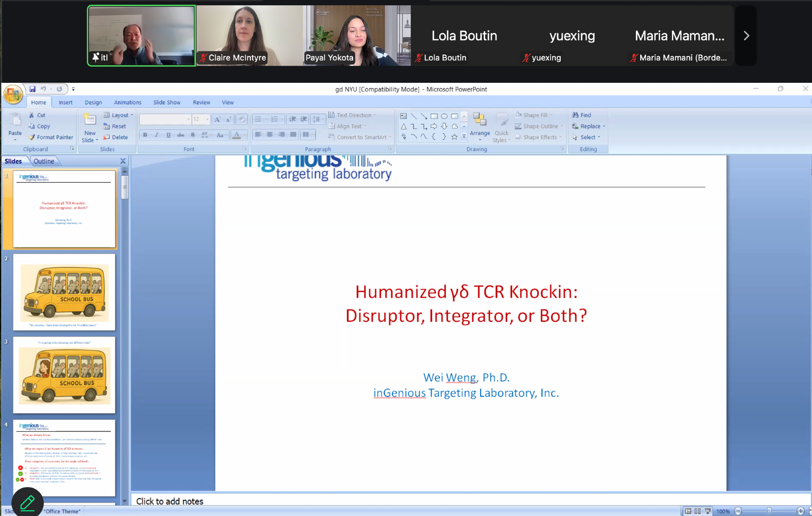812x516 pixels.
Task: Show more participants with right arrow
Action: 746,36
